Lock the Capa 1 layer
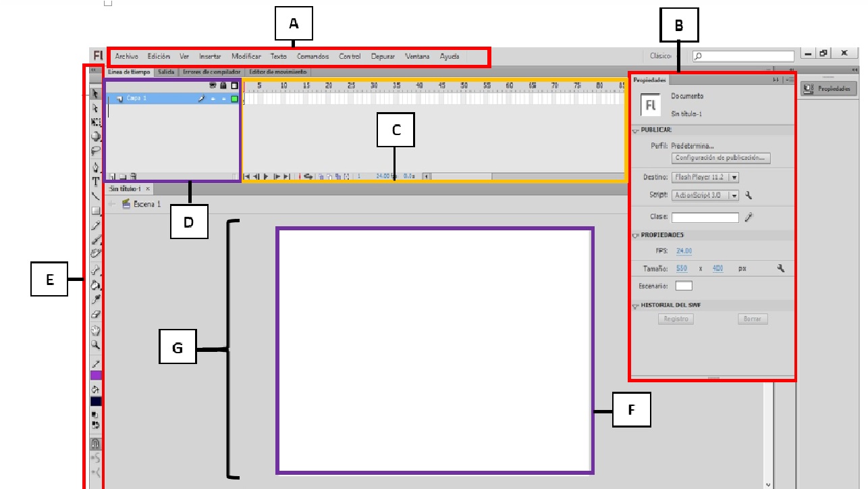 pos(224,99)
